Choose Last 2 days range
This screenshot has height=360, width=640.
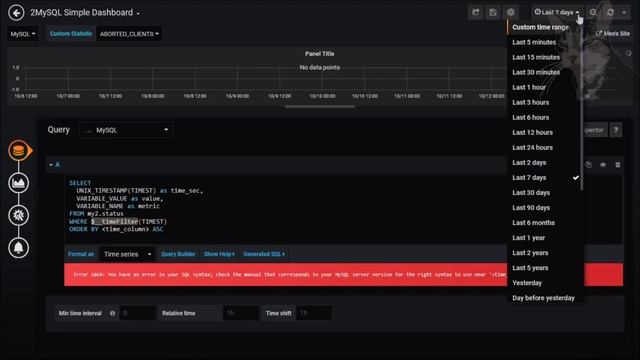tap(543, 163)
